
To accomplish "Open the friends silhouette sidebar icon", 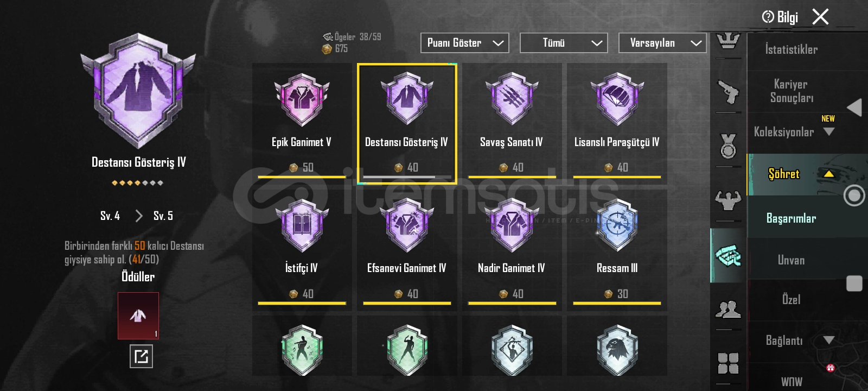I will tap(728, 308).
